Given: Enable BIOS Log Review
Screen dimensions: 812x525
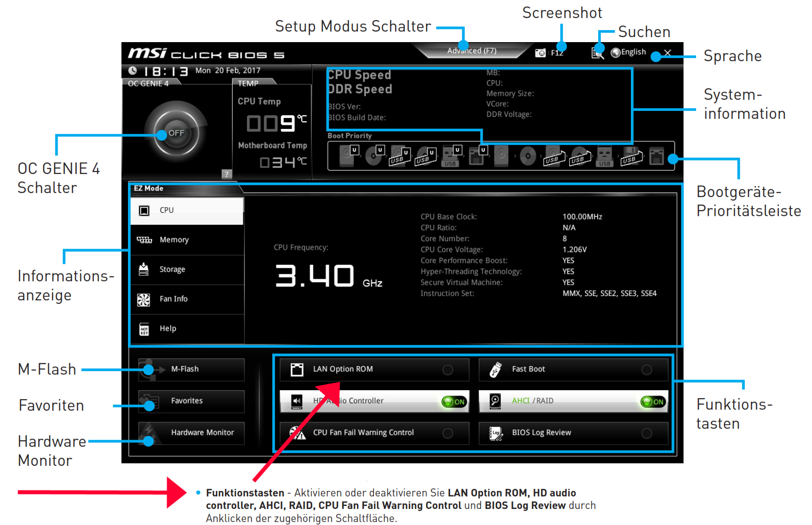Looking at the screenshot, I should pyautogui.click(x=574, y=433).
